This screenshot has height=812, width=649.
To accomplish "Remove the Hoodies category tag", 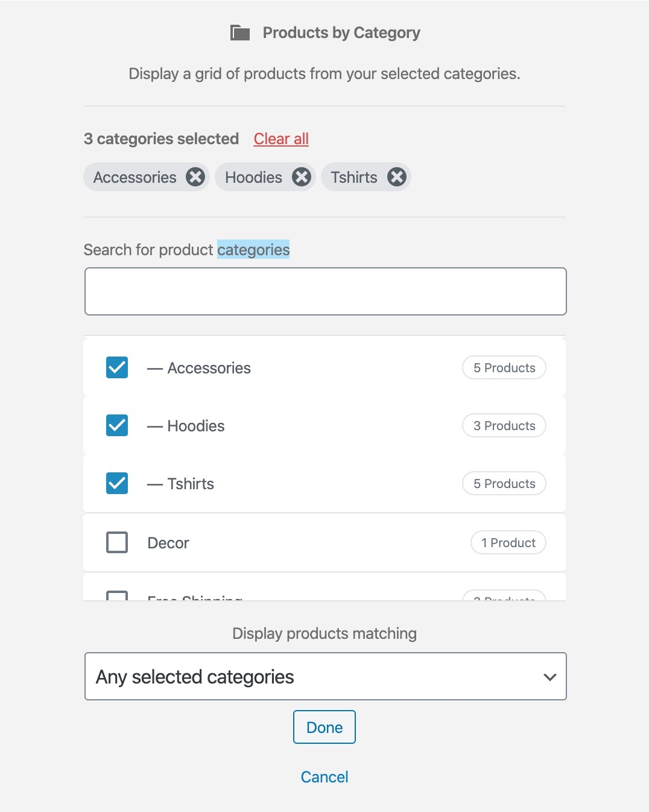I will tap(302, 177).
